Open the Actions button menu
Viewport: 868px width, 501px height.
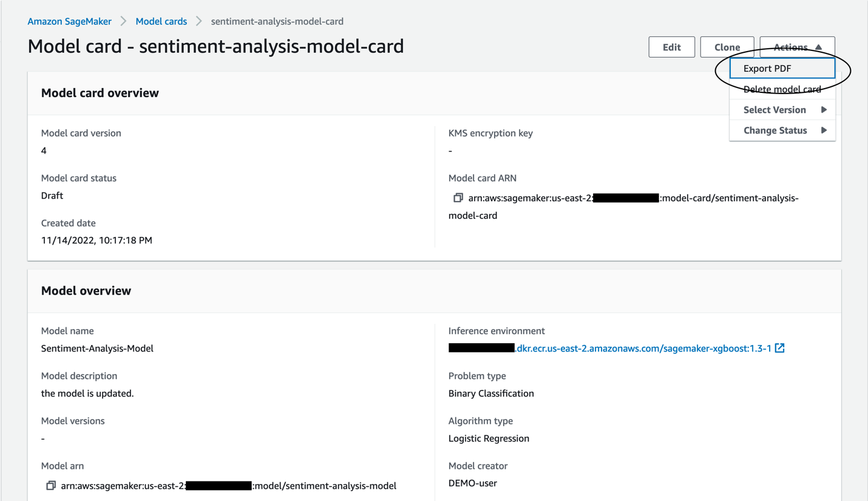pos(797,47)
